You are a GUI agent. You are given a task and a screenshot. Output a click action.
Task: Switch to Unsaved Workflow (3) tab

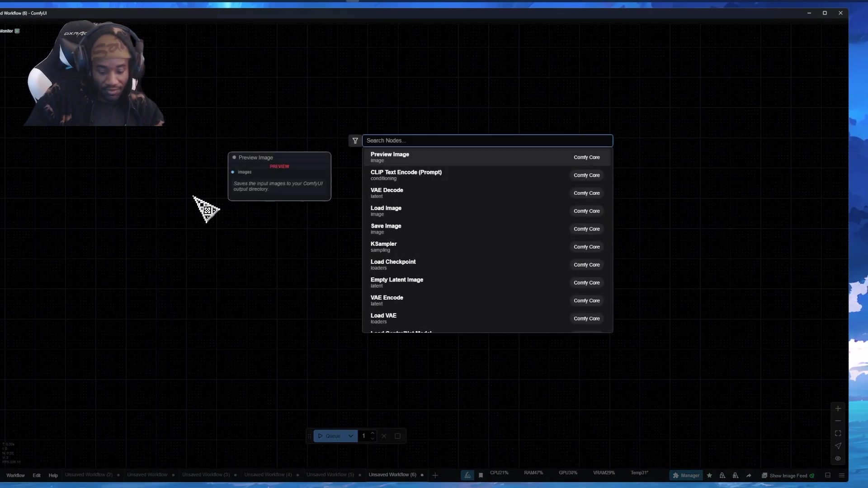[x=206, y=475]
